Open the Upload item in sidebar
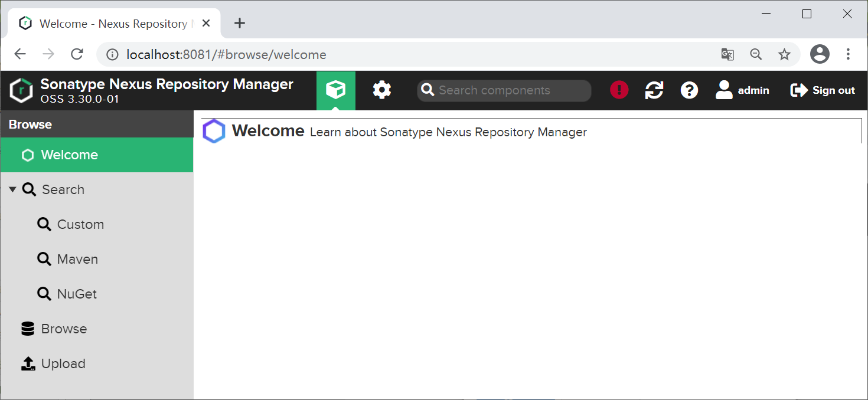Screen dimensions: 868x400 pyautogui.click(x=63, y=364)
